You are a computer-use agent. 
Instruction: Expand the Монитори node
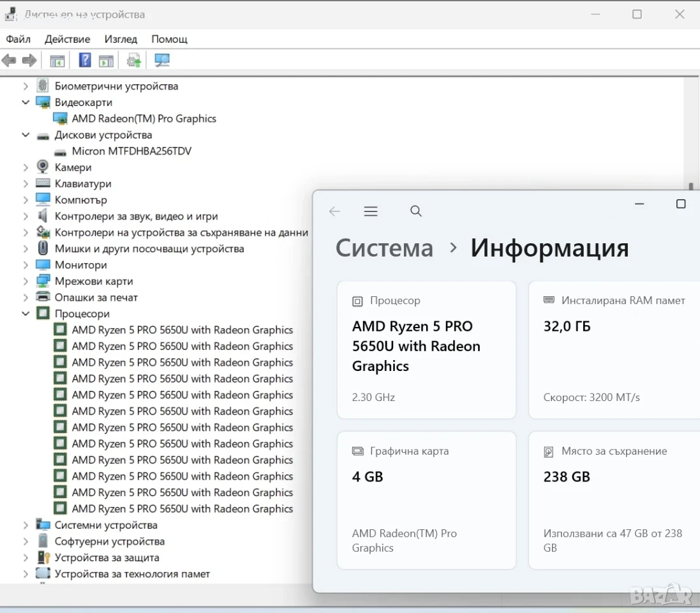point(26,265)
